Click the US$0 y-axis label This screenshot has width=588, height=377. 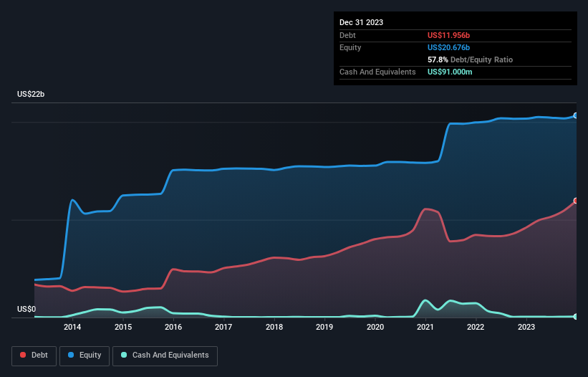tap(26, 309)
